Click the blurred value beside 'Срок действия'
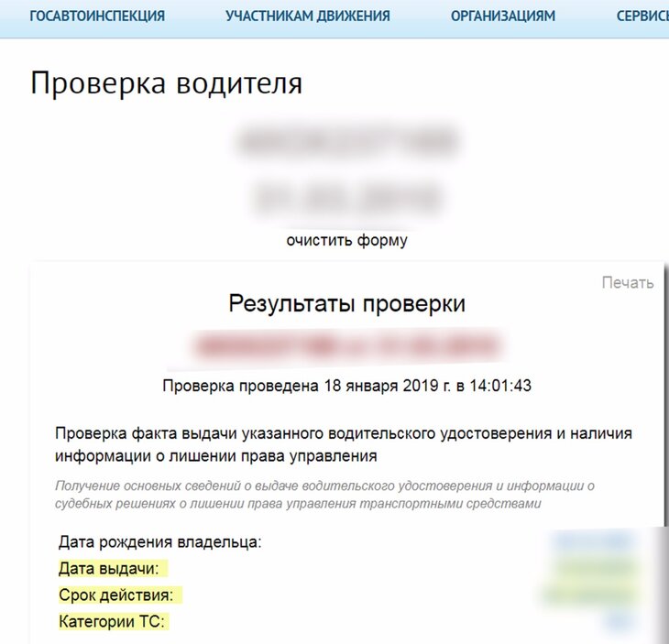The image size is (669, 644). 591,595
